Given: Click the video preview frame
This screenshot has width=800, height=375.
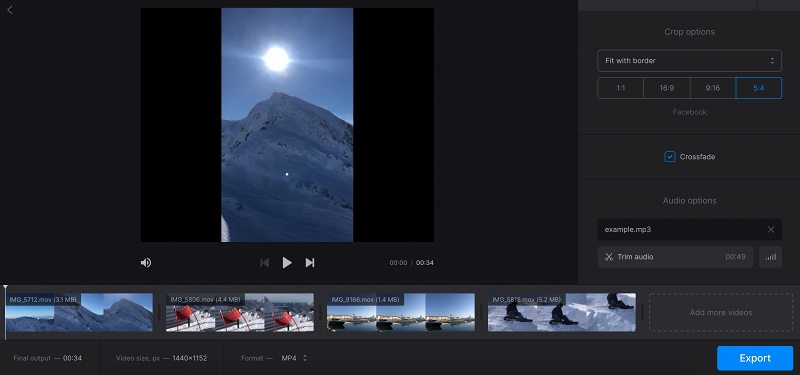Looking at the screenshot, I should tap(287, 124).
